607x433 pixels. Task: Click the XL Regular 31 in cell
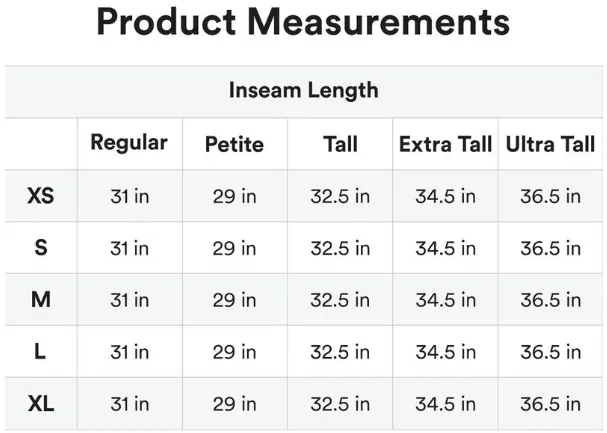(129, 404)
